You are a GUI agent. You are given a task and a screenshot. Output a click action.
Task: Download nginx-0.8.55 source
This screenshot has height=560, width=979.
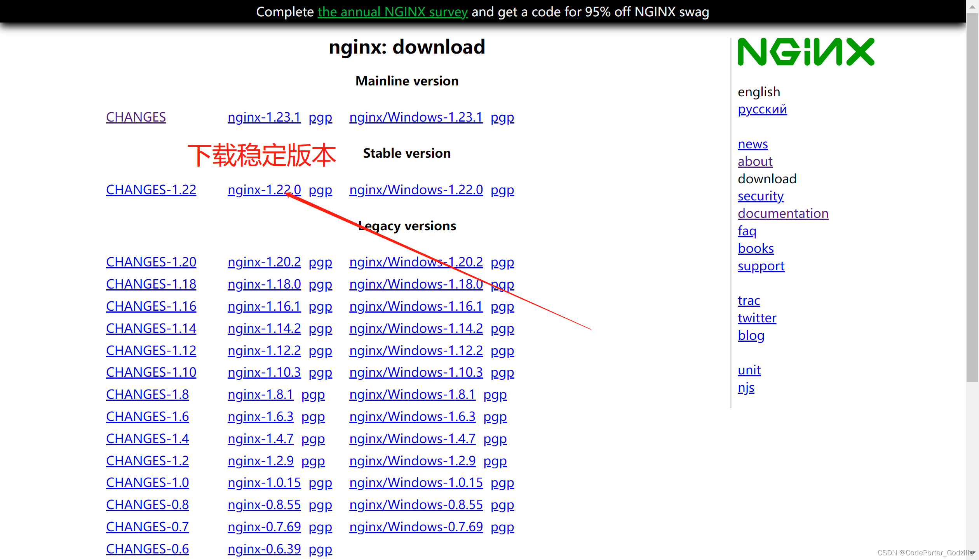click(264, 505)
